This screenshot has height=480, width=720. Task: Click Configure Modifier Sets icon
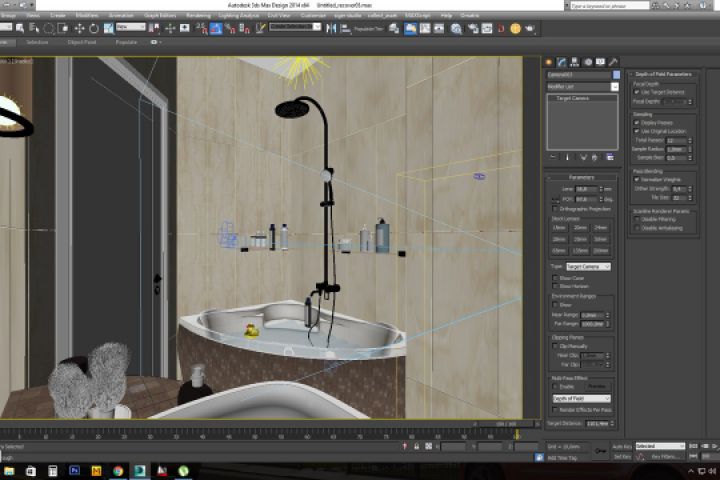click(610, 157)
